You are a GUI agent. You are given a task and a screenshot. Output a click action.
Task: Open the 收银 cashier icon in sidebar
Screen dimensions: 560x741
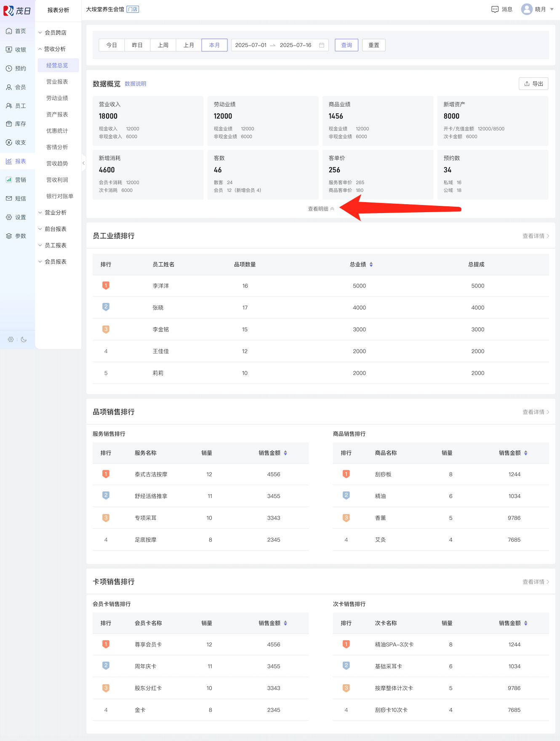tap(9, 50)
